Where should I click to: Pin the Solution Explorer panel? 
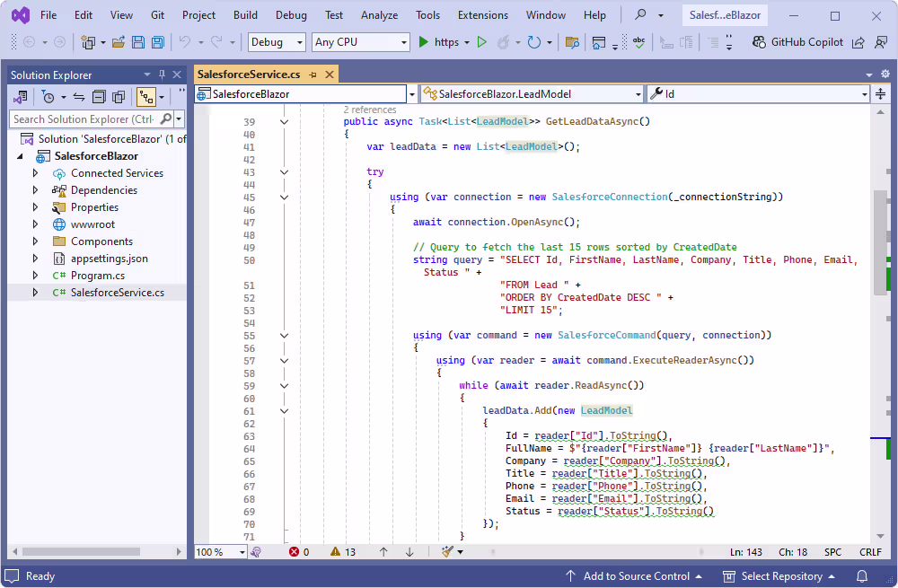(x=161, y=75)
